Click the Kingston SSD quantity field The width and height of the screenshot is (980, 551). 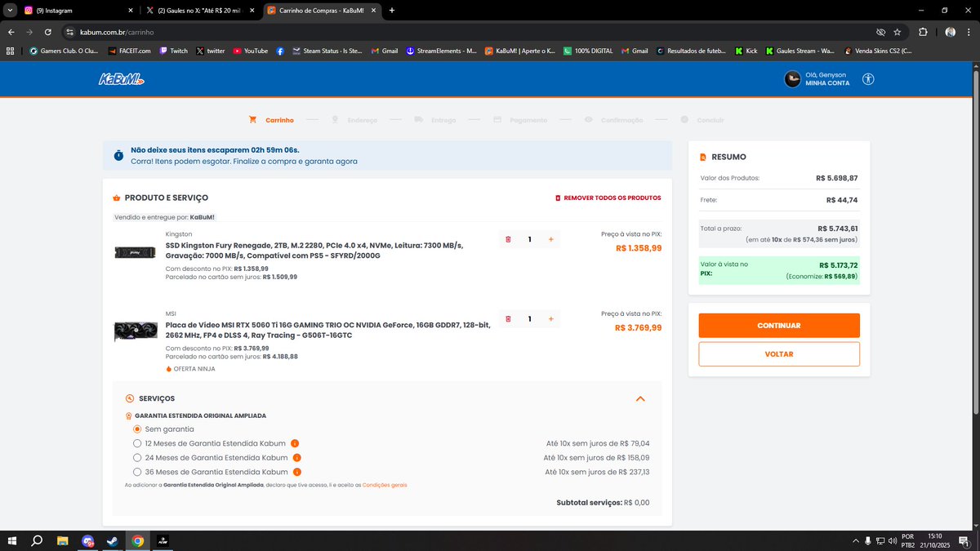point(529,239)
